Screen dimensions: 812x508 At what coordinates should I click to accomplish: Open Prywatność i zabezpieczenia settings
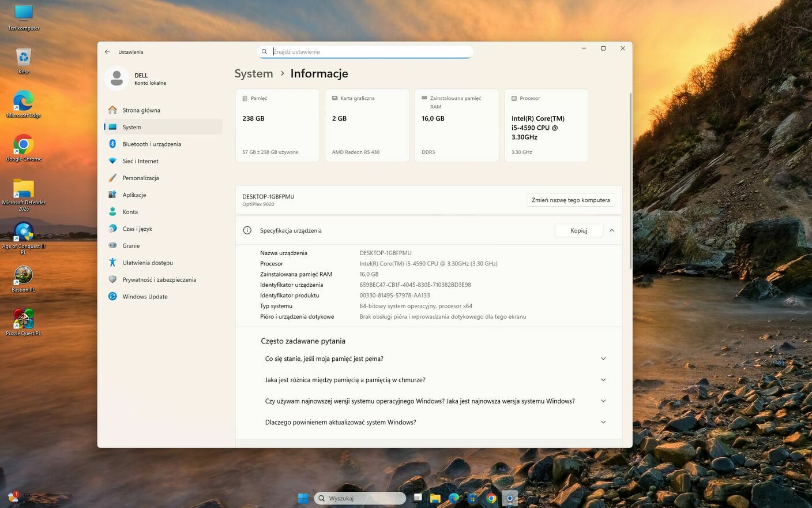click(x=159, y=280)
